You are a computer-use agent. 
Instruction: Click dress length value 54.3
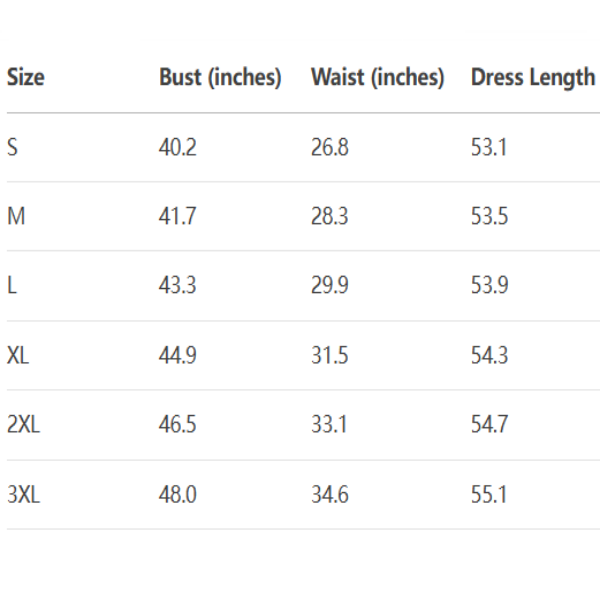(489, 355)
